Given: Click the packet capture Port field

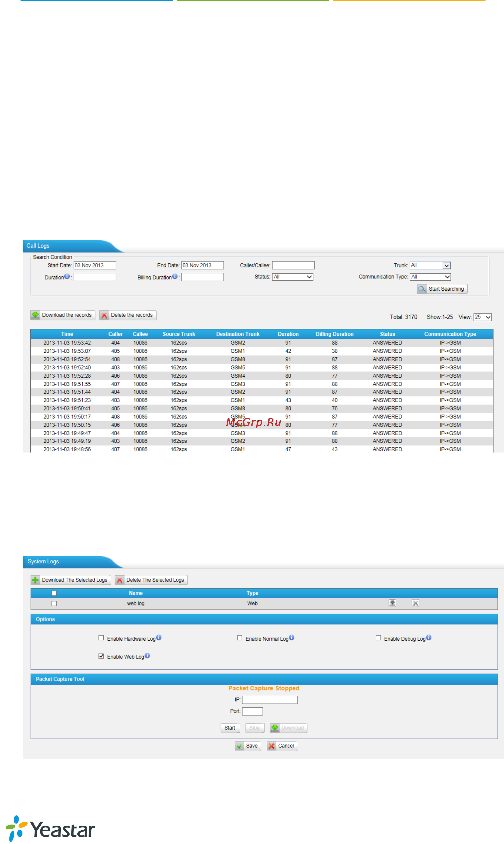Looking at the screenshot, I should pos(252,711).
